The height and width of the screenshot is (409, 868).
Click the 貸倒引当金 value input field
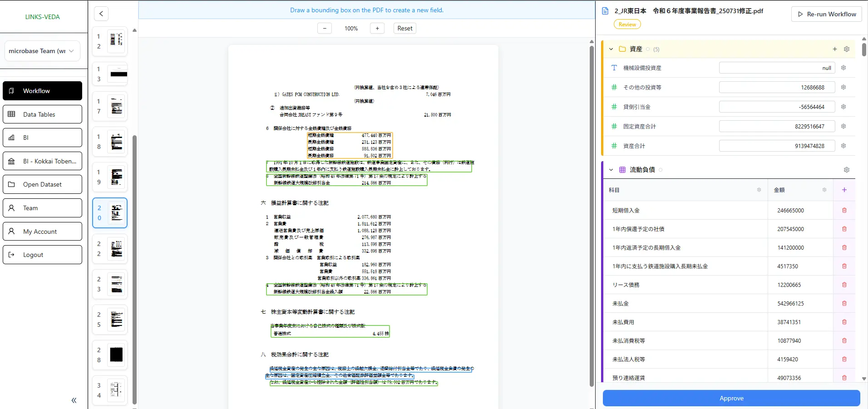click(777, 107)
